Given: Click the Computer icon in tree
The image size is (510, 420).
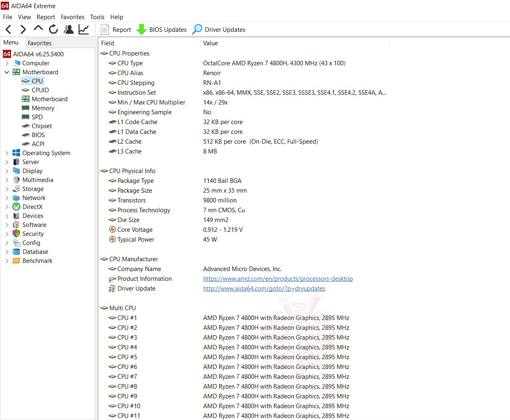Looking at the screenshot, I should tap(16, 63).
